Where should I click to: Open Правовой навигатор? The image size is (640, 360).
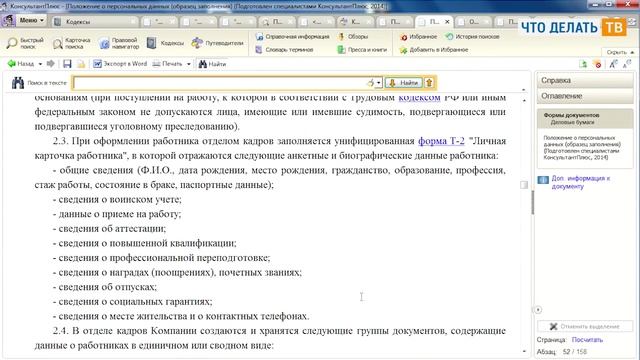pos(120,43)
